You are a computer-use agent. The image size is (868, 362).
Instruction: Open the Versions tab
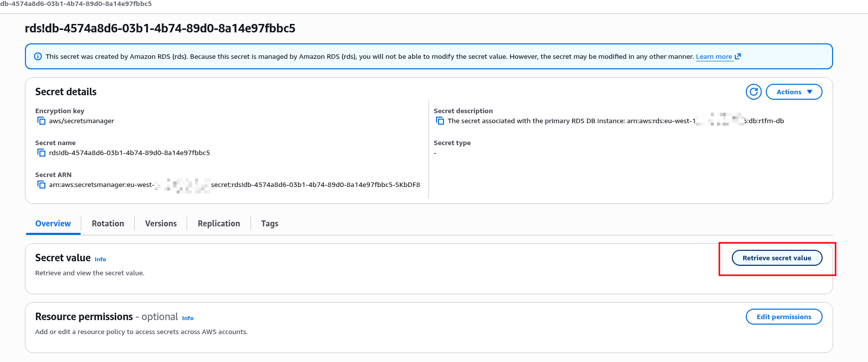point(161,223)
